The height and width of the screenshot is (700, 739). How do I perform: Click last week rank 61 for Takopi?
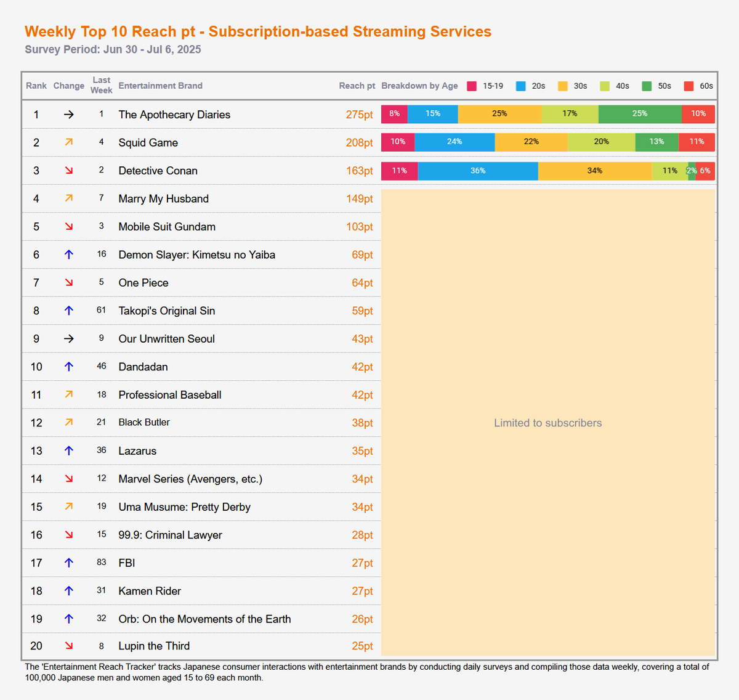(102, 310)
